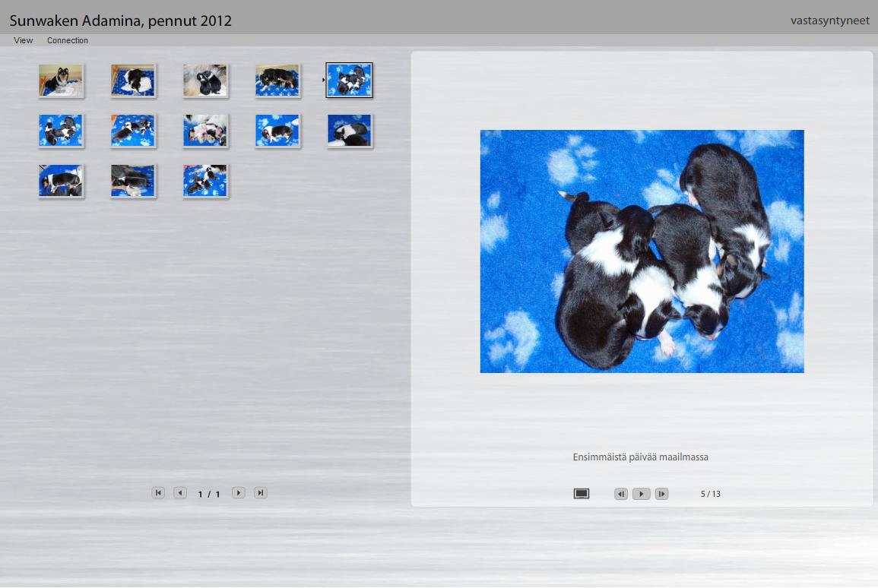Select fourth thumbnail in first row
Image resolution: width=878 pixels, height=588 pixels.
coord(277,80)
